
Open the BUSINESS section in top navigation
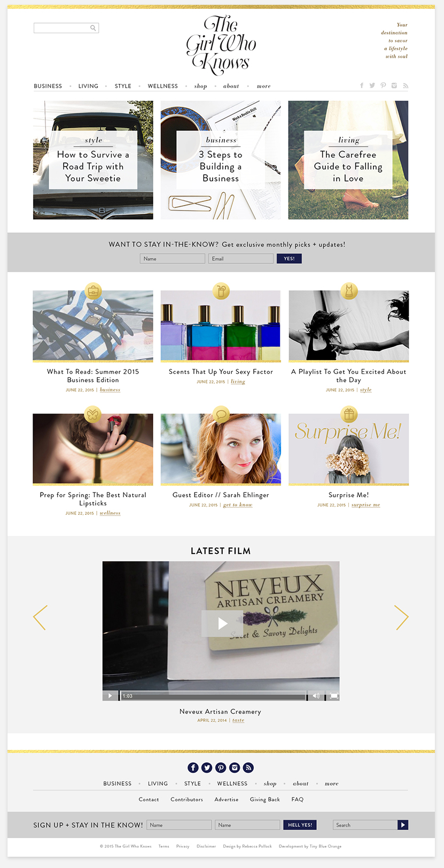coord(48,86)
